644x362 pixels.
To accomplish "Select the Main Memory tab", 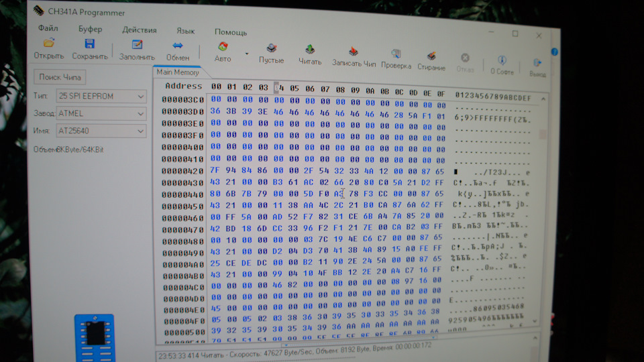I will (x=177, y=72).
